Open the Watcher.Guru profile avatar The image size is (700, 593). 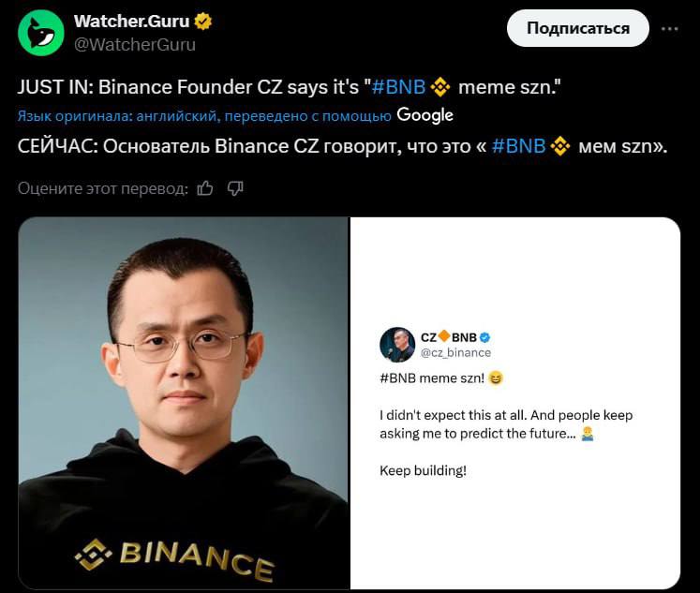pos(41,33)
